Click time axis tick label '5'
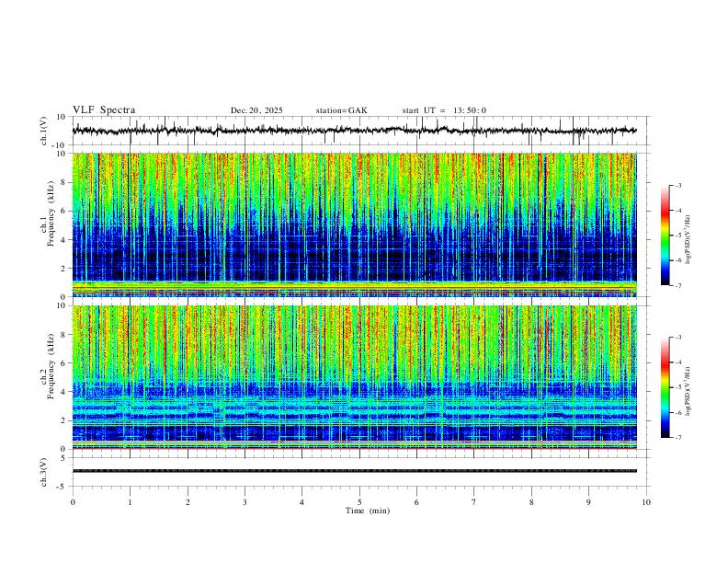The width and height of the screenshot is (728, 563). [359, 502]
